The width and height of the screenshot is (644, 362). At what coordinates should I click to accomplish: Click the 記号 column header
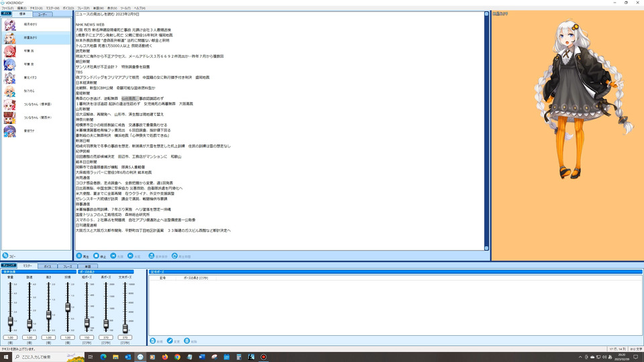162,278
